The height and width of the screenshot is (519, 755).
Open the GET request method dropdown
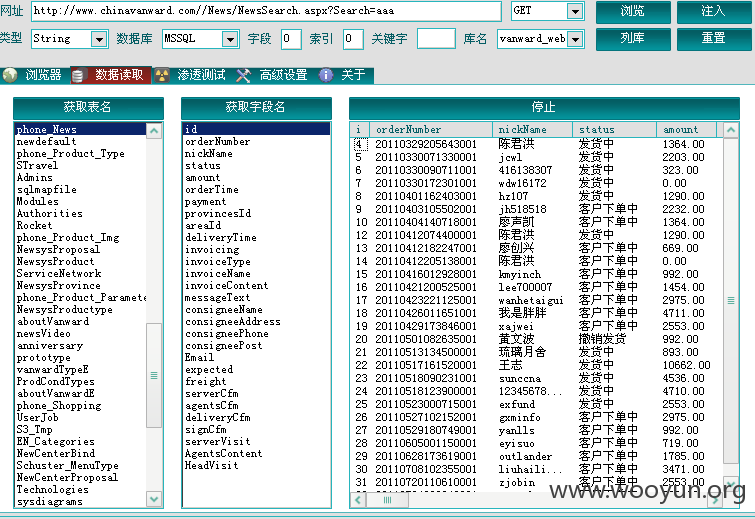[x=575, y=11]
